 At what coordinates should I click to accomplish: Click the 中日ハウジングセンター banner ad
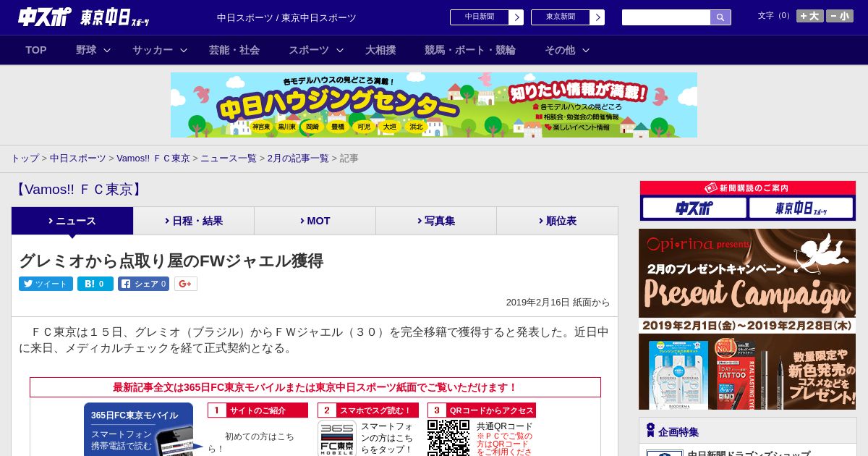tap(434, 105)
